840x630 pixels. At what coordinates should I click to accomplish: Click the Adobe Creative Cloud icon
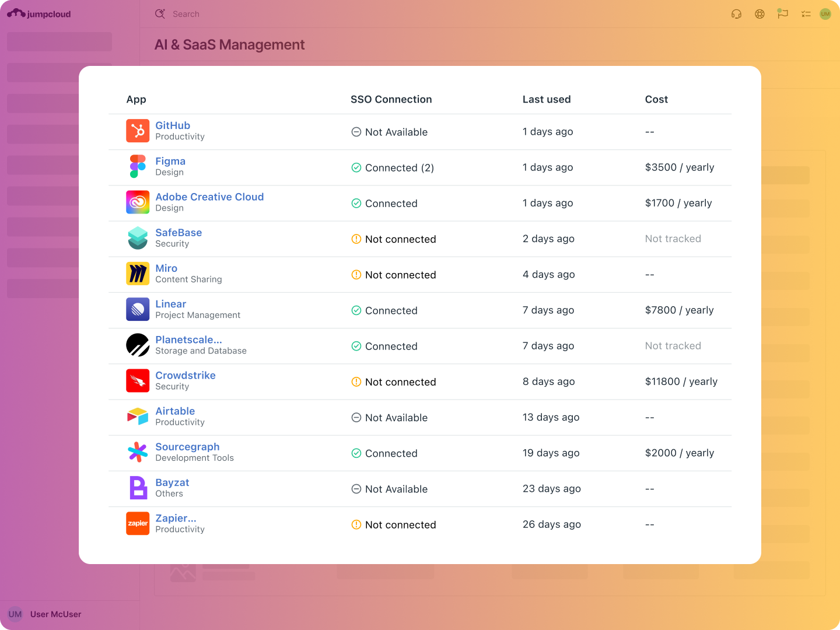pyautogui.click(x=138, y=202)
